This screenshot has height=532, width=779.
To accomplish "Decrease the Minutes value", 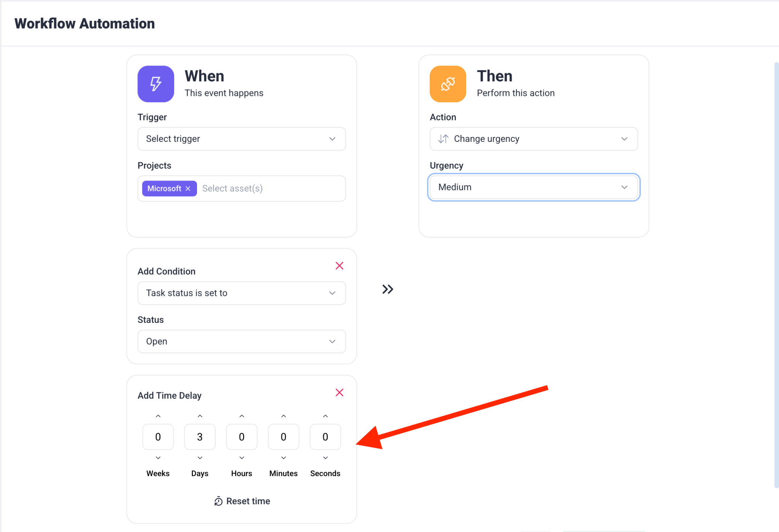I will click(x=284, y=458).
